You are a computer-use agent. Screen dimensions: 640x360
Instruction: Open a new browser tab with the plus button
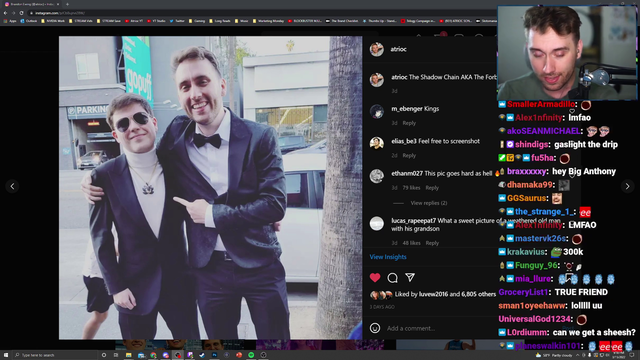click(x=67, y=4)
